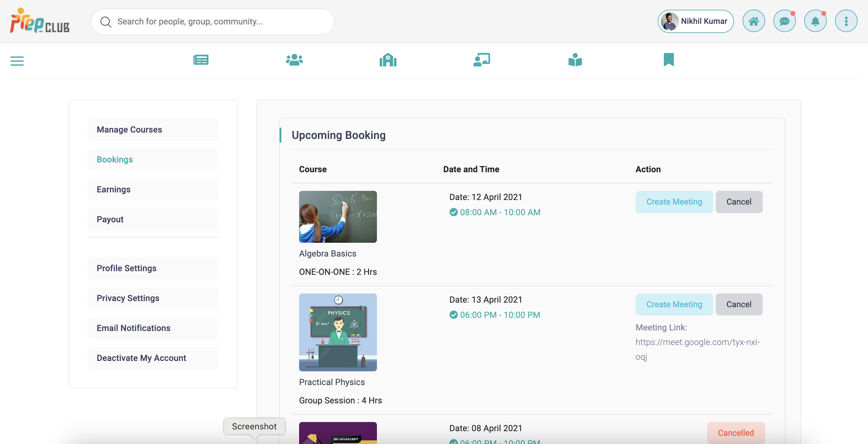Viewport: 868px width, 444px height.
Task: Open Algebra Basics course thumbnail
Action: click(x=338, y=217)
